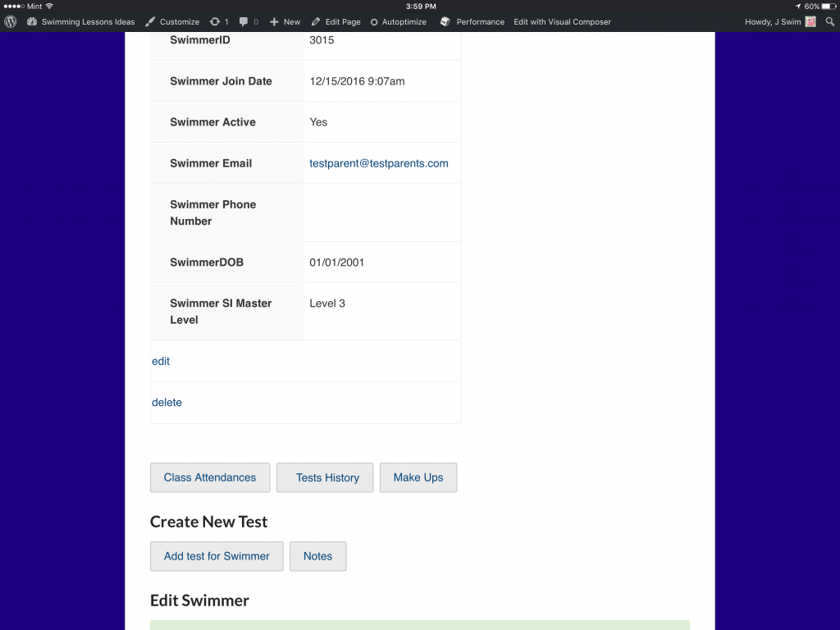This screenshot has height=630, width=840.
Task: Open the Make Ups button
Action: 418,477
